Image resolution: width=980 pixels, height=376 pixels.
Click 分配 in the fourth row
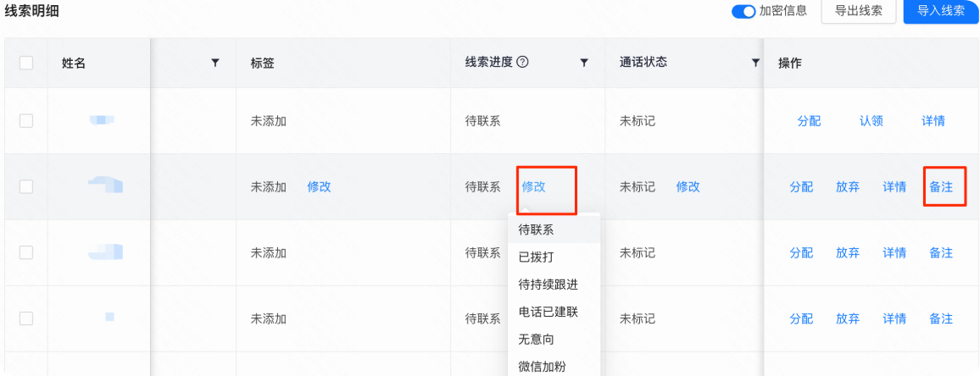tap(801, 318)
